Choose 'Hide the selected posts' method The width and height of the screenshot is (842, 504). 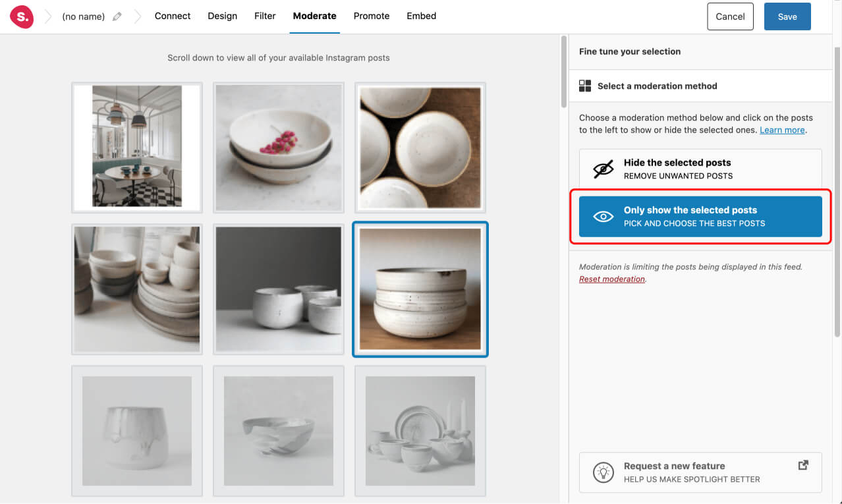pyautogui.click(x=700, y=169)
